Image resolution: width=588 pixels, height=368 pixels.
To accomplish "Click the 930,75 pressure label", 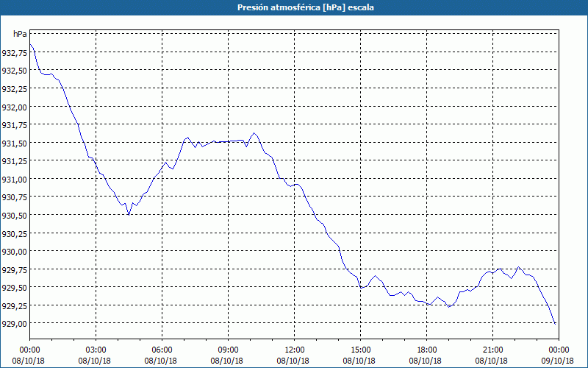I will [14, 197].
